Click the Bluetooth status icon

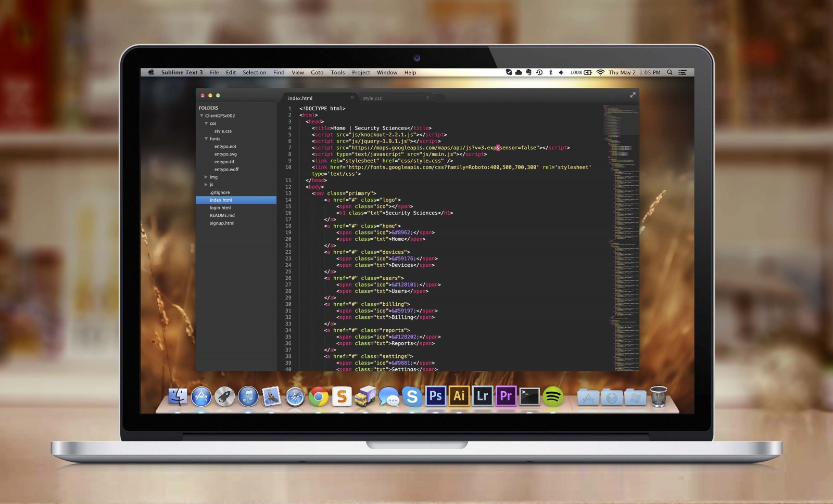click(551, 72)
